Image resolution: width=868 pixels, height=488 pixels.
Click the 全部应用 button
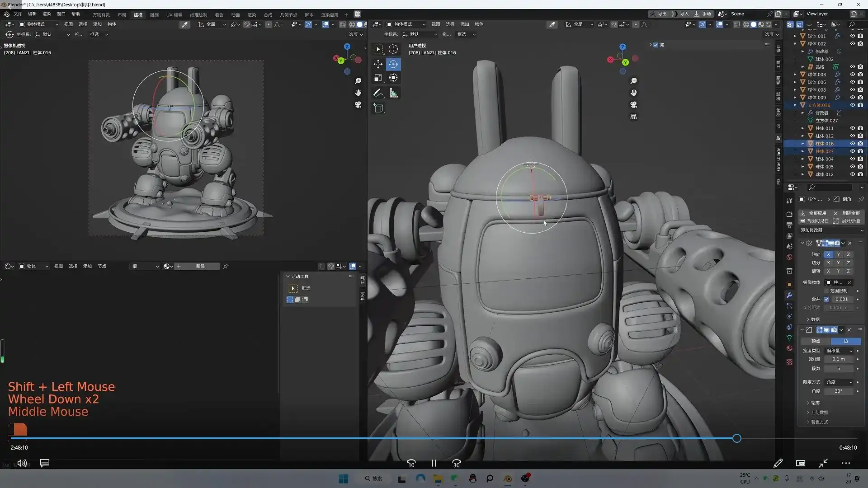[x=814, y=213]
